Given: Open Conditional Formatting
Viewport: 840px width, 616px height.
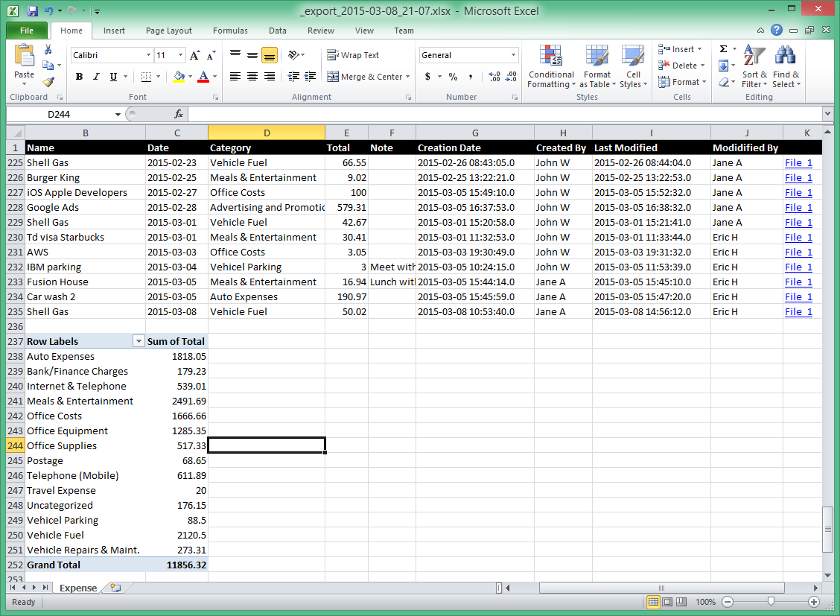Looking at the screenshot, I should point(551,66).
